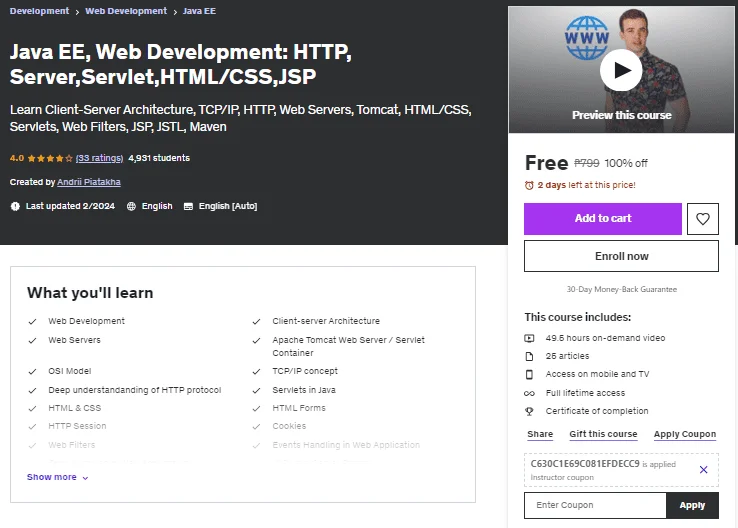The width and height of the screenshot is (738, 528).
Task: Open the Web Development breadcrumb
Action: pos(126,11)
